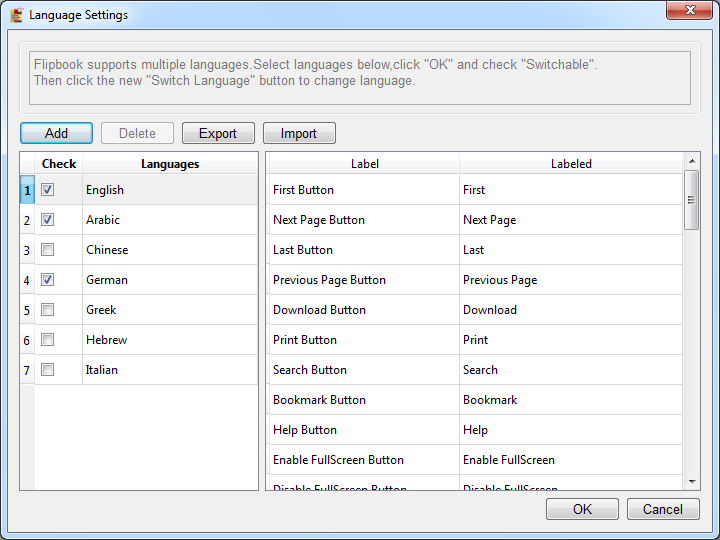Viewport: 720px width, 540px height.
Task: Uncheck the English language checkbox
Action: [x=48, y=190]
